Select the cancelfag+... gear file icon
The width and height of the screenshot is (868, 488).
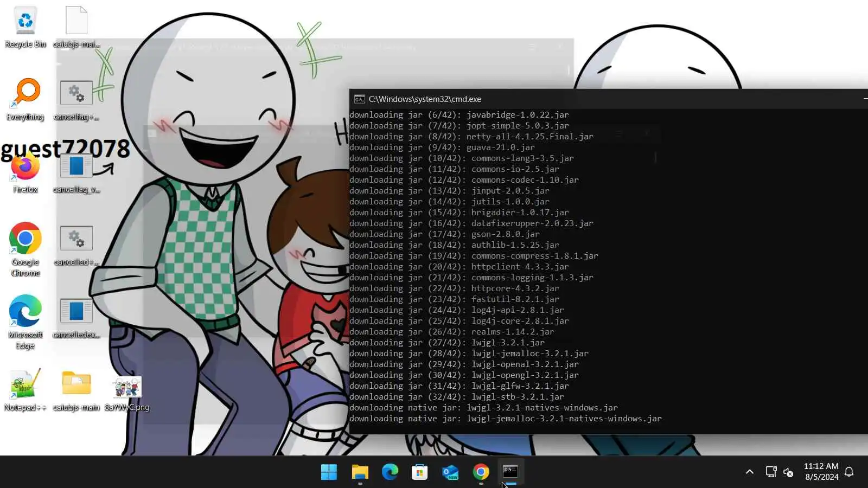[76, 100]
